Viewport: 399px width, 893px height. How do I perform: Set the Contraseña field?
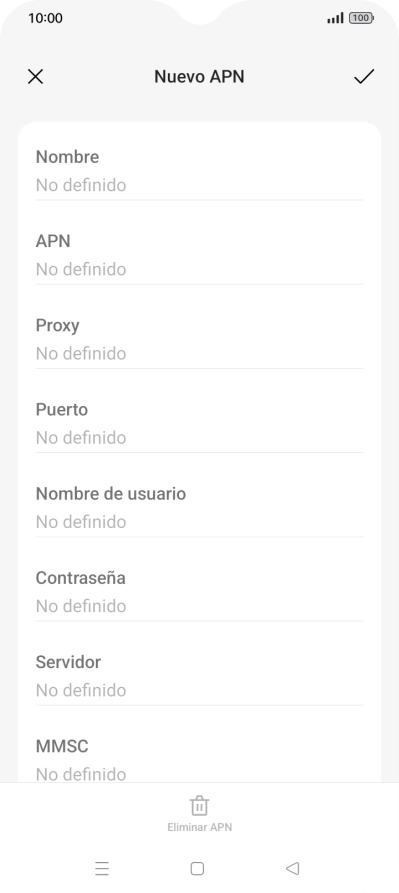199,592
